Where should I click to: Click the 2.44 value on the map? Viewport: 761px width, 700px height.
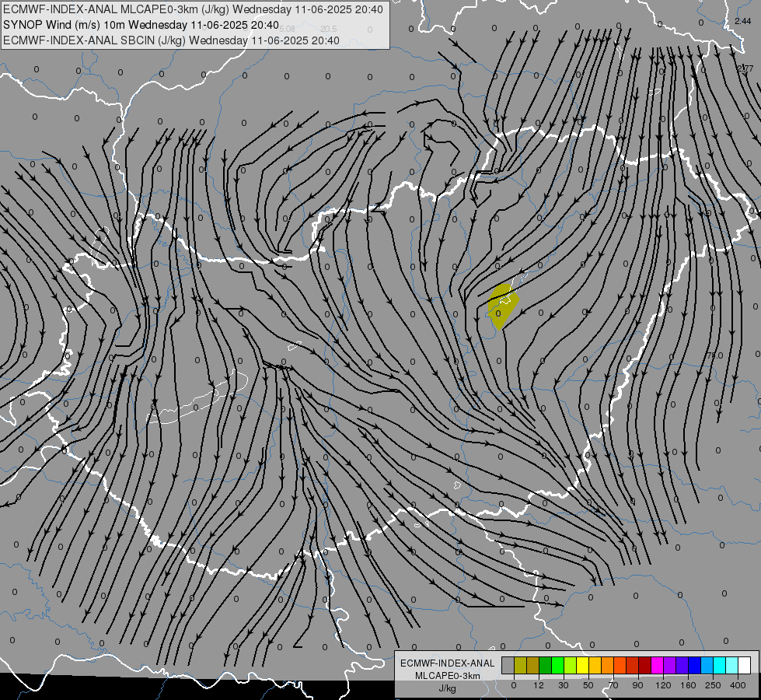coord(742,21)
